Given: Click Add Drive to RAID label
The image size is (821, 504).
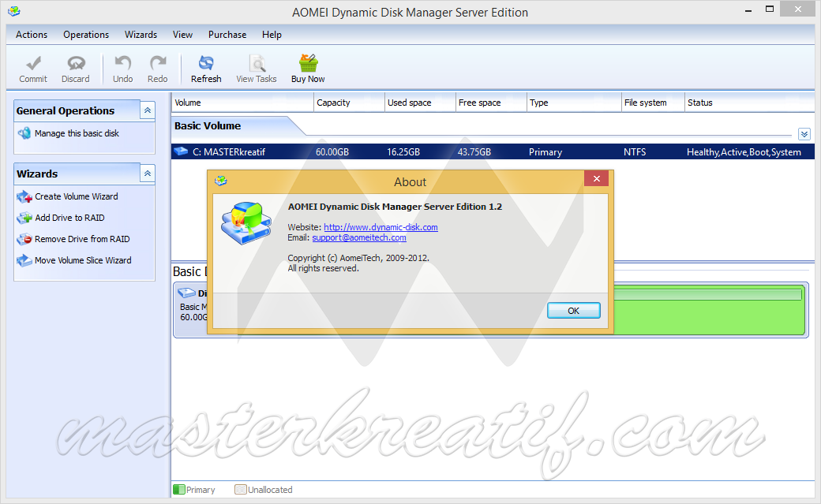Looking at the screenshot, I should click(x=69, y=218).
